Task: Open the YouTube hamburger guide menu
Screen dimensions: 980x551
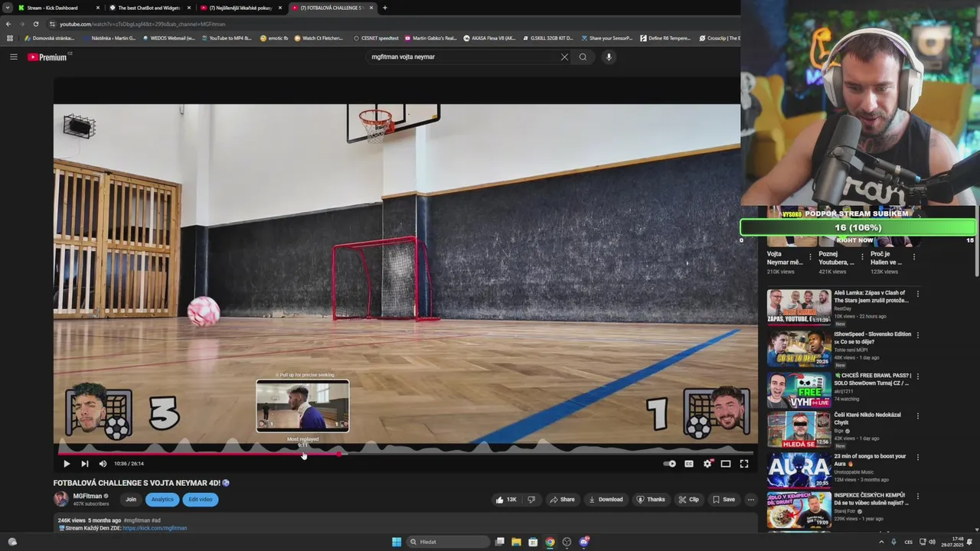Action: [13, 57]
